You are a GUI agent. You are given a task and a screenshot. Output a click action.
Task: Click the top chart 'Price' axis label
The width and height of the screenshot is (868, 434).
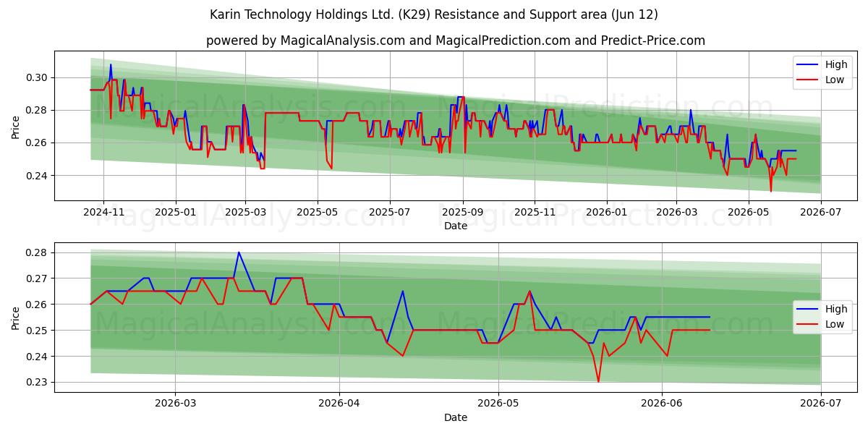(x=16, y=126)
